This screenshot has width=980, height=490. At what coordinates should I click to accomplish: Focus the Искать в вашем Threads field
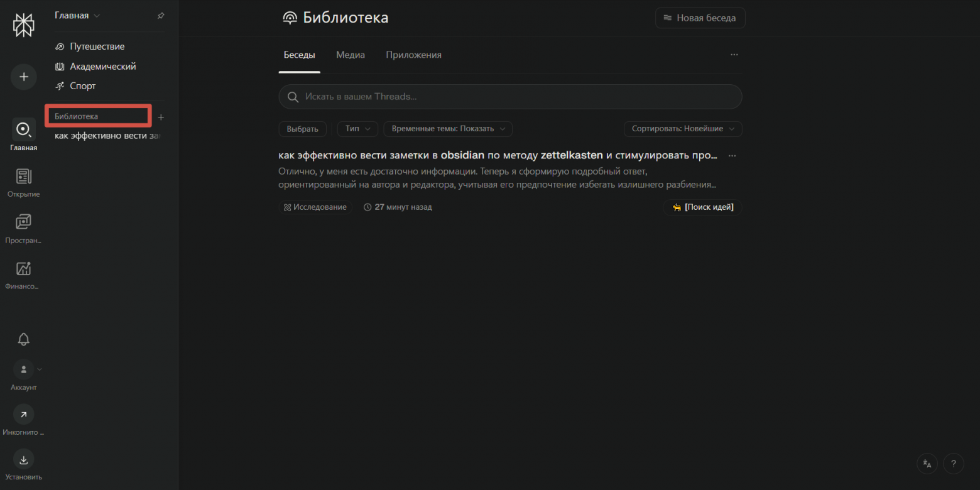click(x=510, y=97)
